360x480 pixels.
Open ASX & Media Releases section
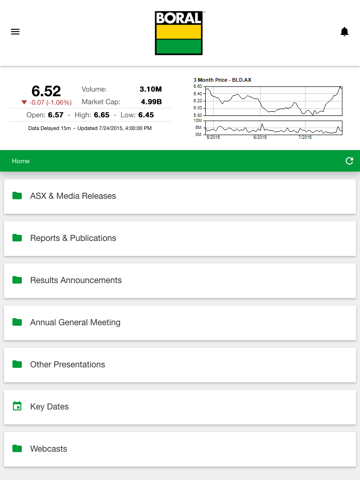pyautogui.click(x=180, y=196)
